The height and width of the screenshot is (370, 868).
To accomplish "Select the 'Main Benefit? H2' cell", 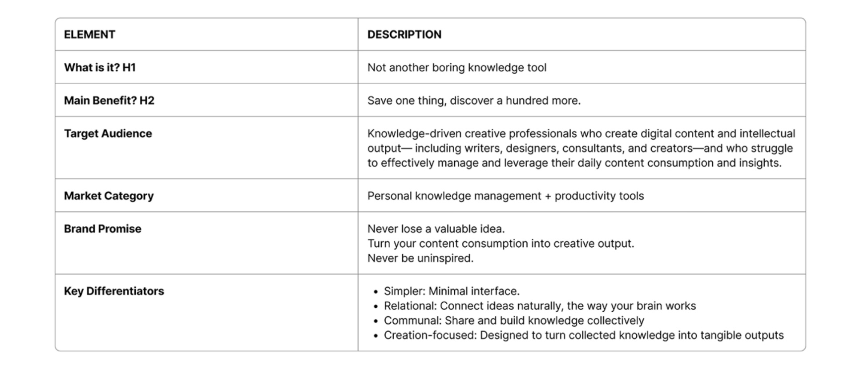I will tap(206, 100).
